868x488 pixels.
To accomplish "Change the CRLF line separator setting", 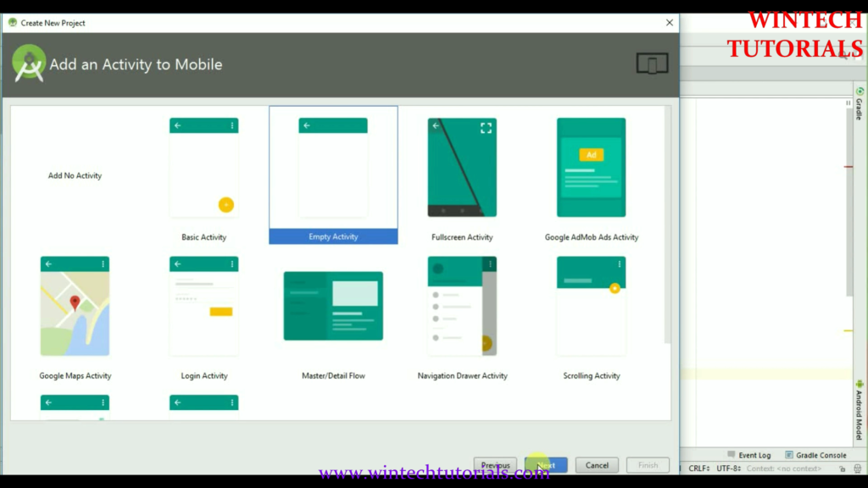I will pos(699,468).
